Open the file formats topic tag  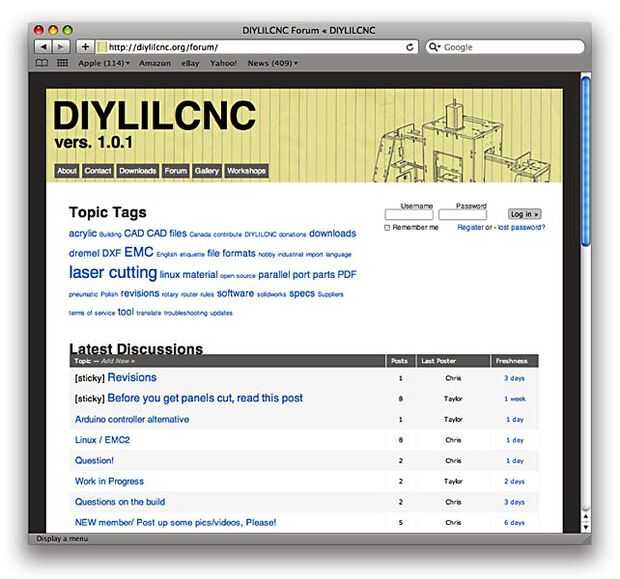(x=231, y=253)
